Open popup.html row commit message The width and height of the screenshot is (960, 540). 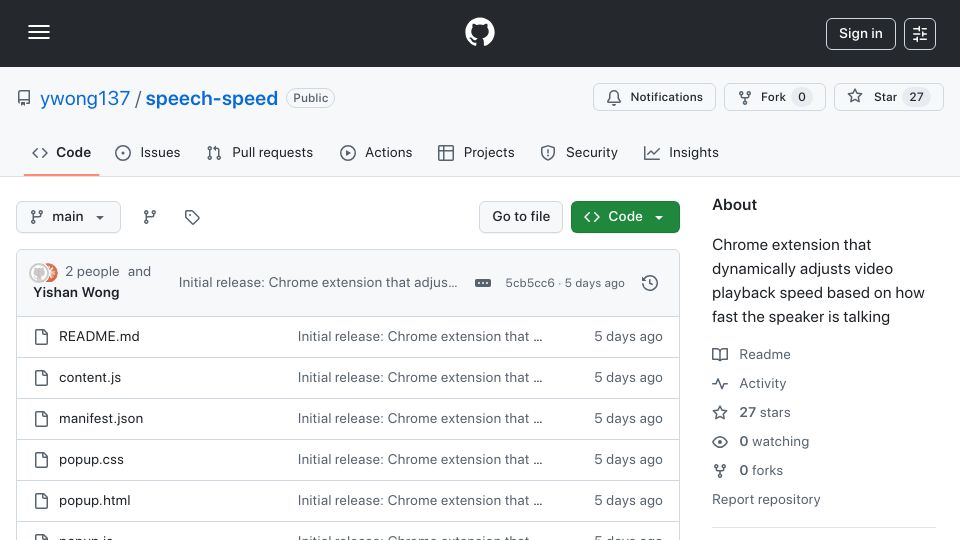pos(420,500)
